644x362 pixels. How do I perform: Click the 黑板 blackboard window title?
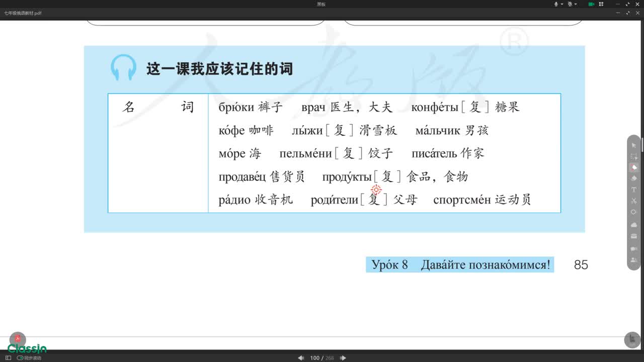click(x=321, y=4)
